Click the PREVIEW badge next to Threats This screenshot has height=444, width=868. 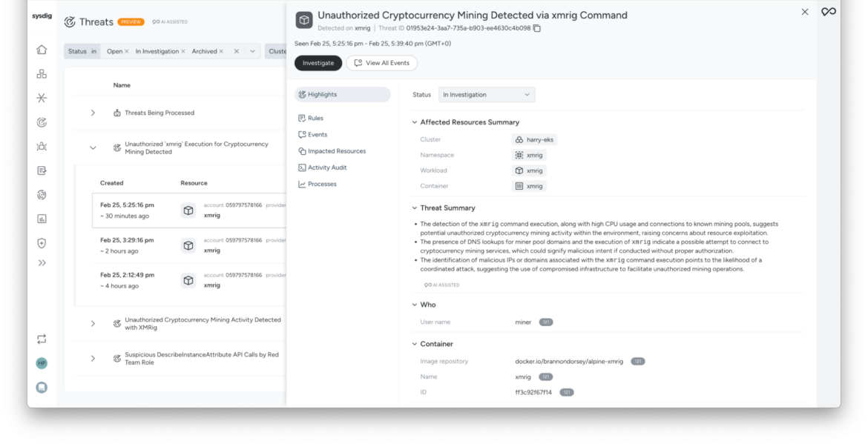pos(131,22)
